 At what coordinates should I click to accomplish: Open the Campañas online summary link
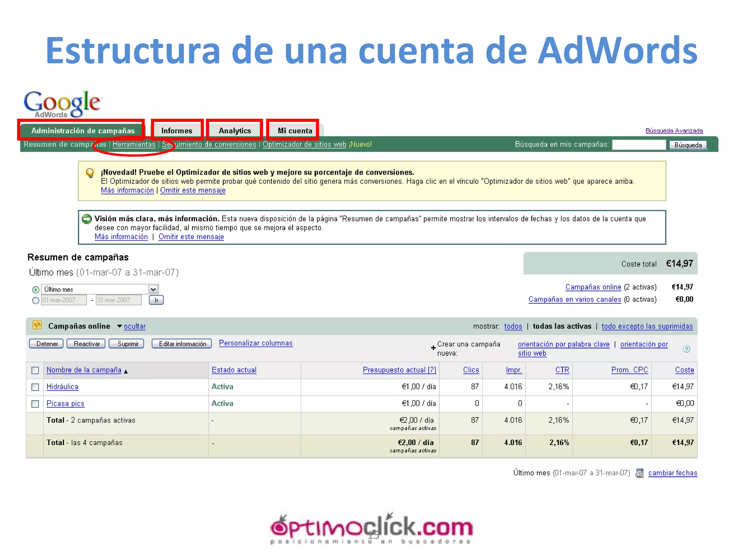point(593,287)
